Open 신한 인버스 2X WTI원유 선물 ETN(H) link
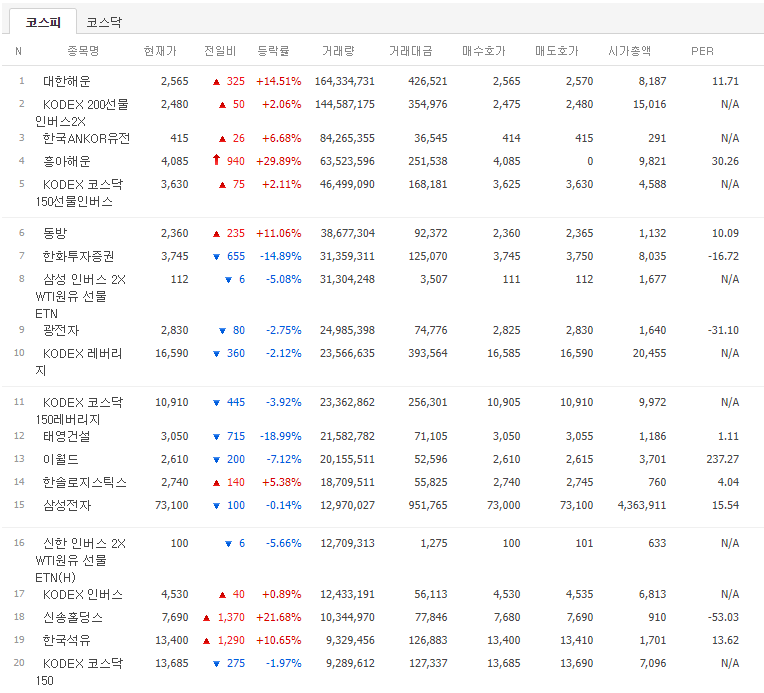The width and height of the screenshot is (764, 693). 80,560
